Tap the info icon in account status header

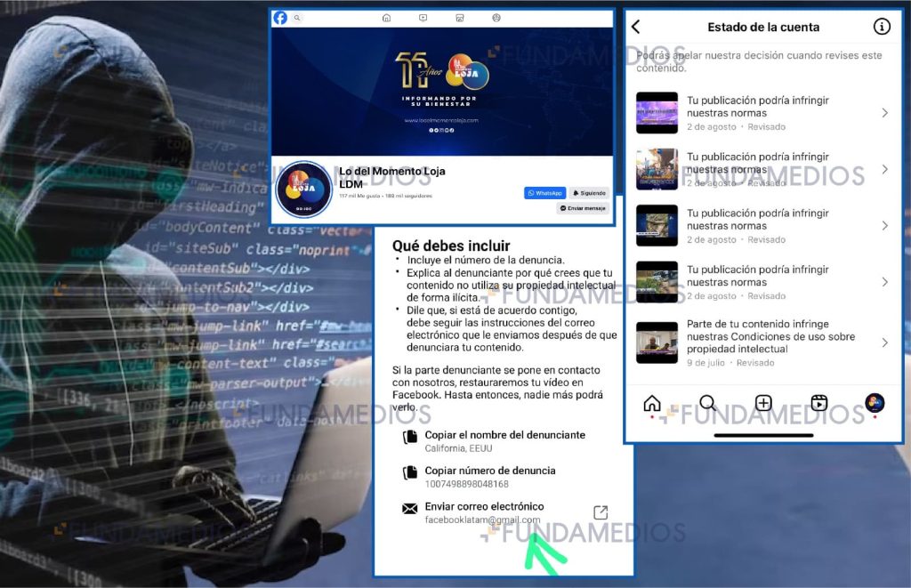(x=882, y=27)
